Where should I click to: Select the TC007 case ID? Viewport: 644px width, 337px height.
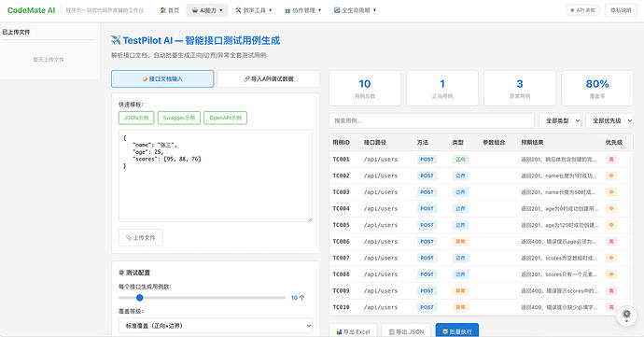coord(341,258)
